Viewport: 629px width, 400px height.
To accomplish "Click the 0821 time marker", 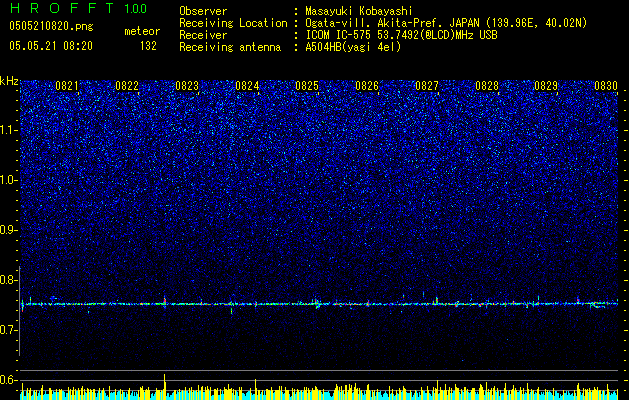I will (x=67, y=86).
